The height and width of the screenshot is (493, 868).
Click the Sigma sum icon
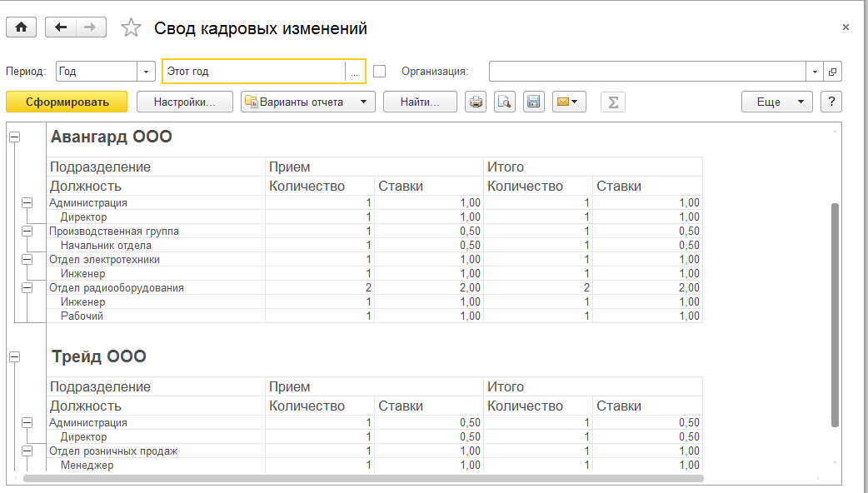pos(613,102)
